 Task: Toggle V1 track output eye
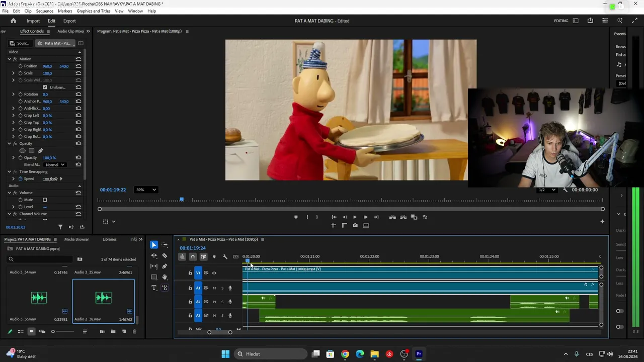click(214, 273)
